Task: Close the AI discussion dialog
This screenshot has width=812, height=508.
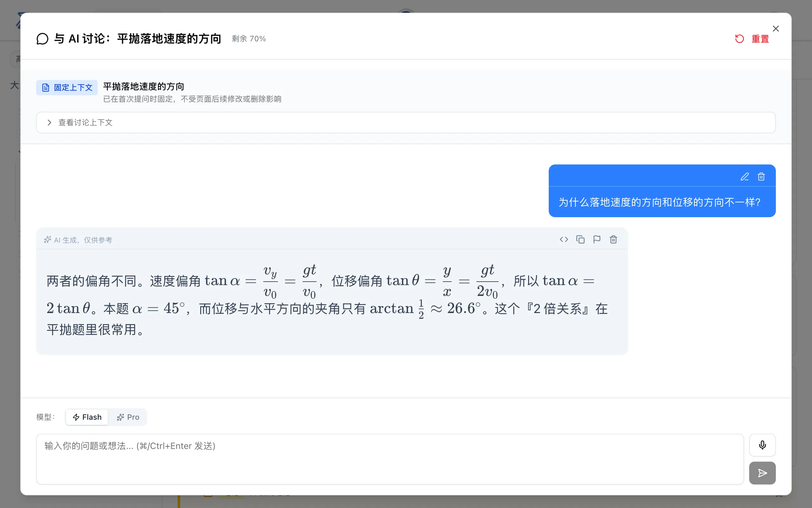Action: (776, 29)
